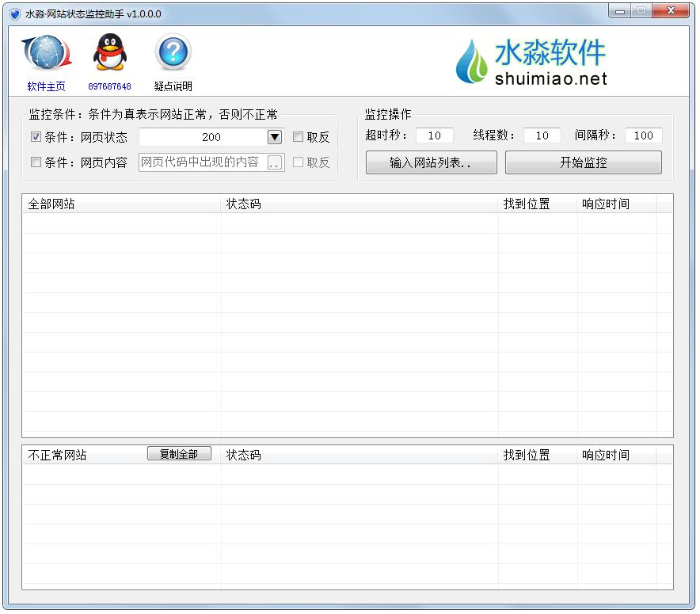Click the 897687648 QQ number link

[109, 86]
